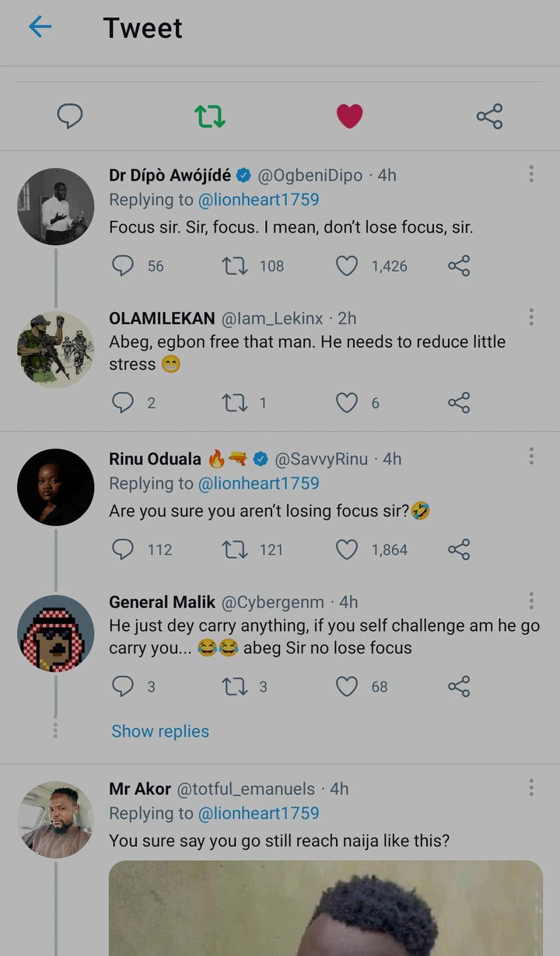Image resolution: width=560 pixels, height=956 pixels.
Task: Share OLAMILEKAN's tweet
Action: click(459, 403)
